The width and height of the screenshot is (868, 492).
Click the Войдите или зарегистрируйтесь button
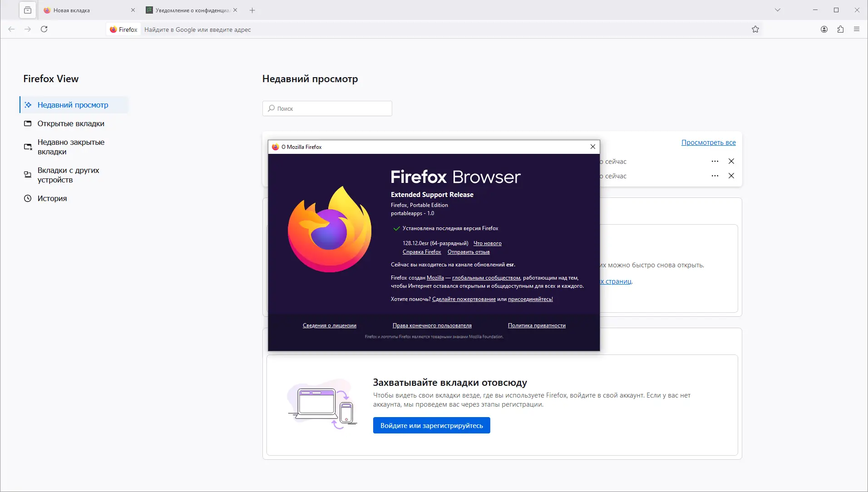[431, 425]
